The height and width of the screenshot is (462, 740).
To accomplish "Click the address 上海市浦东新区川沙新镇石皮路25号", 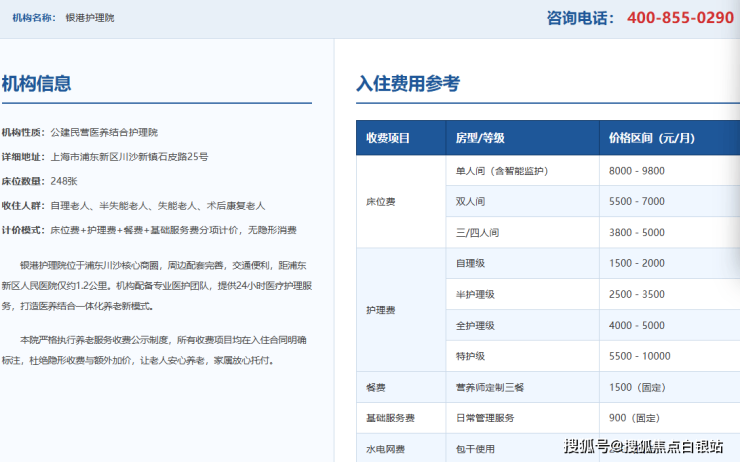I will point(129,157).
